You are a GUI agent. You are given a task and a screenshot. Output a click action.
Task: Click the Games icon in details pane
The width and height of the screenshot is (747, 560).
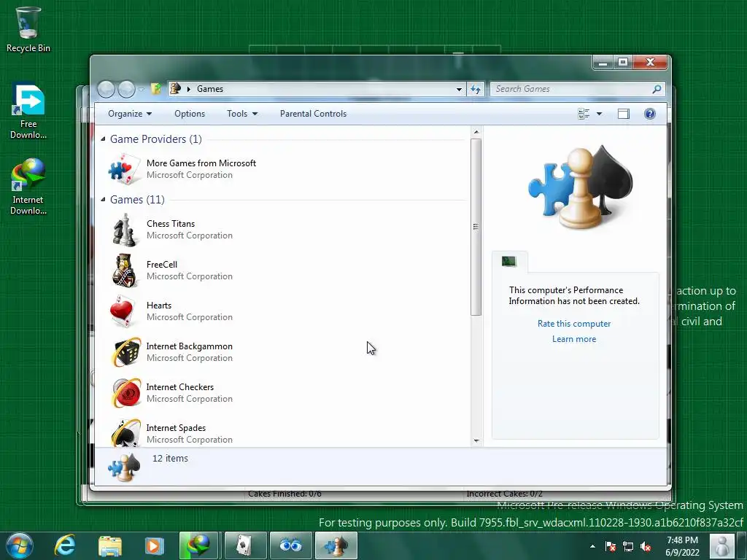(124, 467)
